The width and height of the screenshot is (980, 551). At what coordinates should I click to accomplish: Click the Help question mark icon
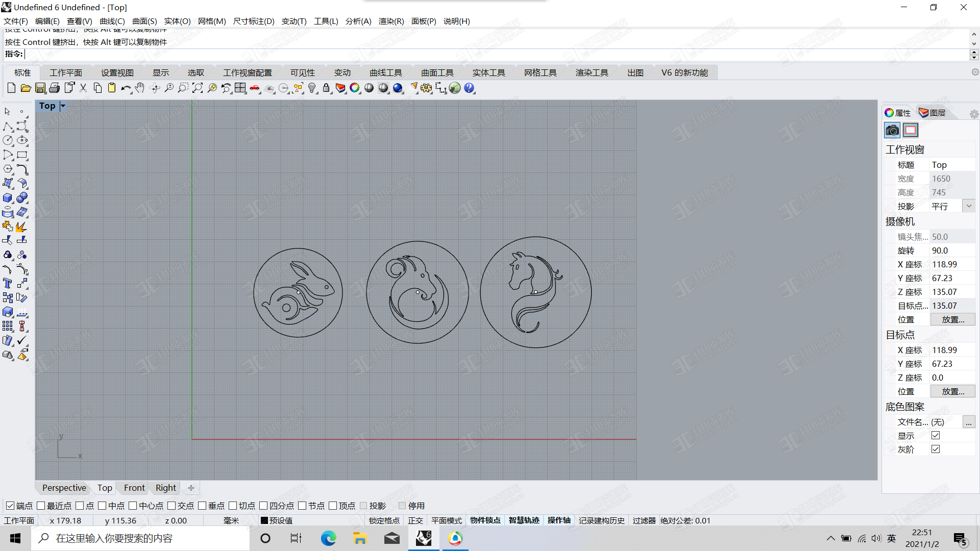tap(469, 88)
